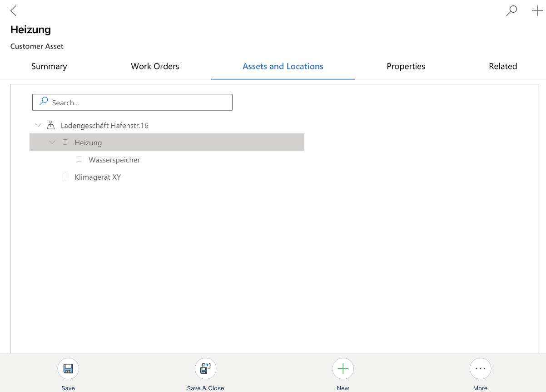Click the Save floppy disk icon
546x392 pixels.
click(x=68, y=368)
